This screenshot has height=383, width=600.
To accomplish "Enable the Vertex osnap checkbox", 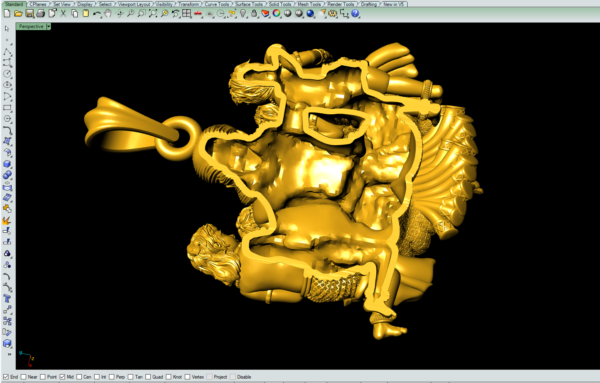I will coord(187,377).
